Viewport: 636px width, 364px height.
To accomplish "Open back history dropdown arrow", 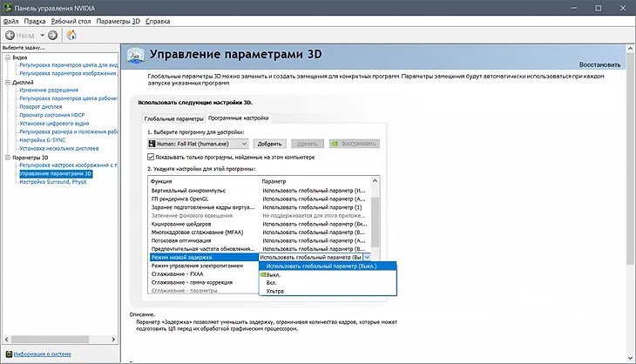I will [x=42, y=35].
